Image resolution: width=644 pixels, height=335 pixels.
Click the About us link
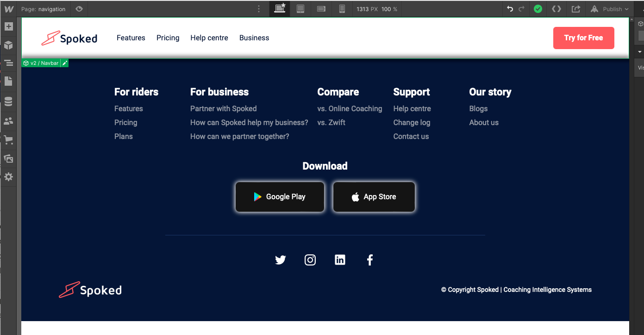(484, 122)
